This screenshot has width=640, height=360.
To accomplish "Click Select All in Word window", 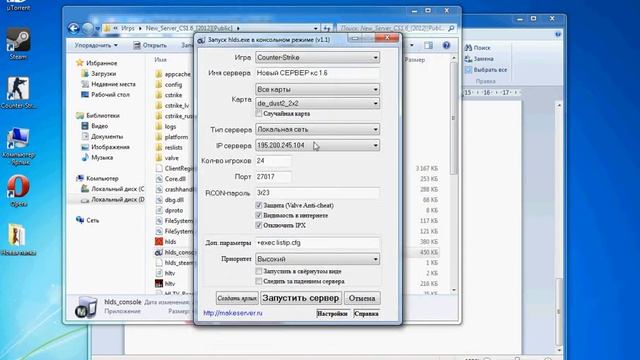I will click(486, 70).
